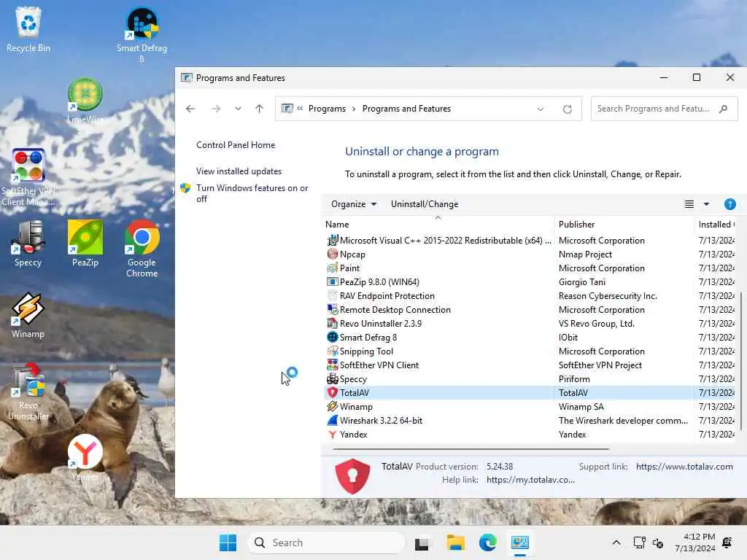The height and width of the screenshot is (560, 747).
Task: Open Winamp desktop shortcut
Action: pos(28,315)
